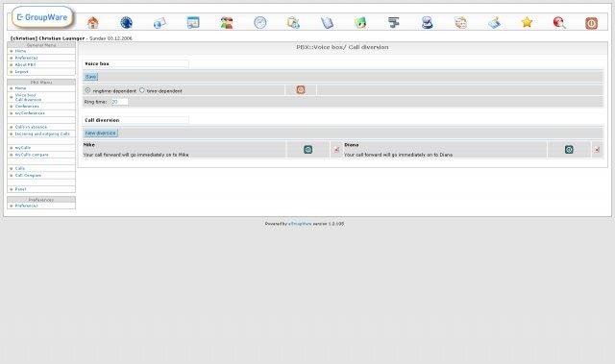Open About PBX in General Menu
Image resolution: width=615 pixels, height=364 pixels.
click(x=25, y=65)
